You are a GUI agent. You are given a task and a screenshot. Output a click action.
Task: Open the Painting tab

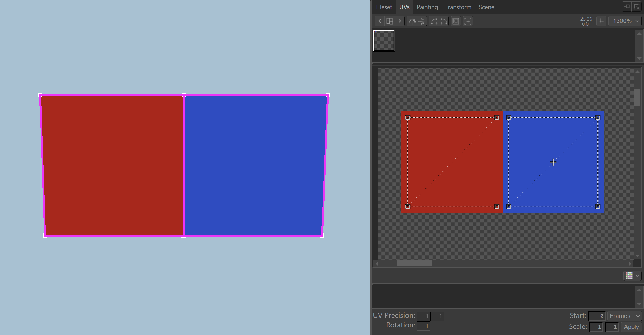[x=427, y=7]
